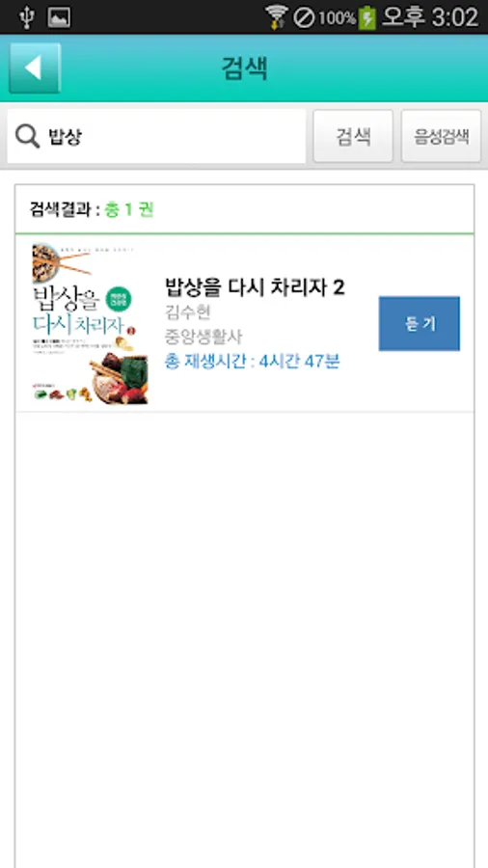Select the title 밥상을 다시 차리자 2

[255, 286]
